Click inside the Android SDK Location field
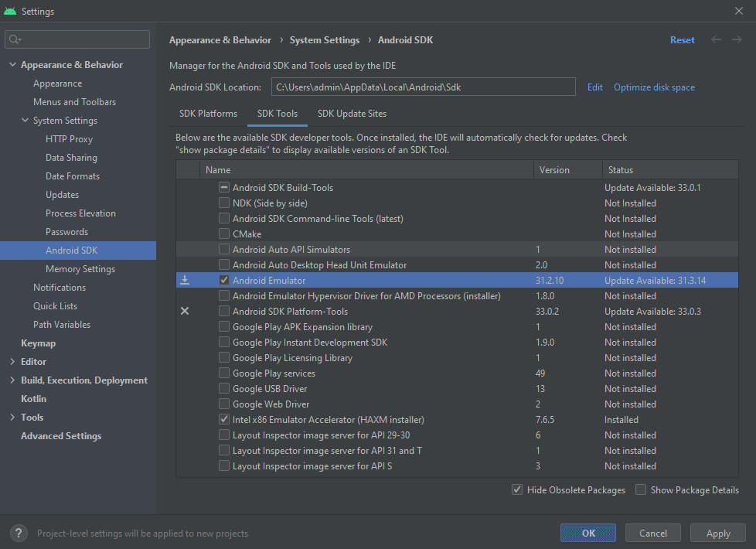This screenshot has width=756, height=549. click(424, 87)
